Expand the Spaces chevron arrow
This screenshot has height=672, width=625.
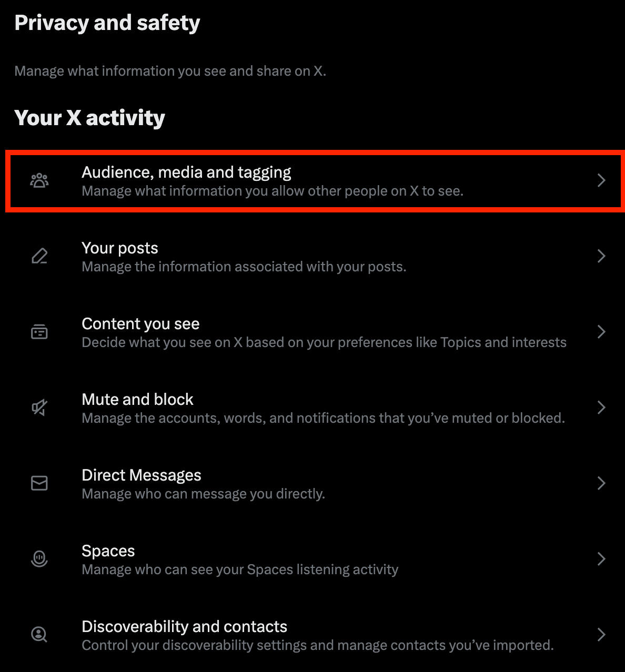coord(601,558)
